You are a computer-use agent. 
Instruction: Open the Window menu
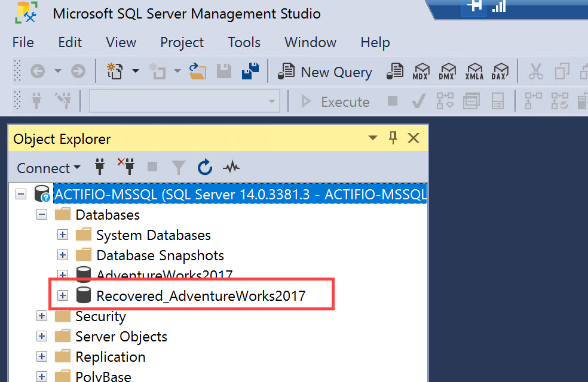(x=310, y=42)
